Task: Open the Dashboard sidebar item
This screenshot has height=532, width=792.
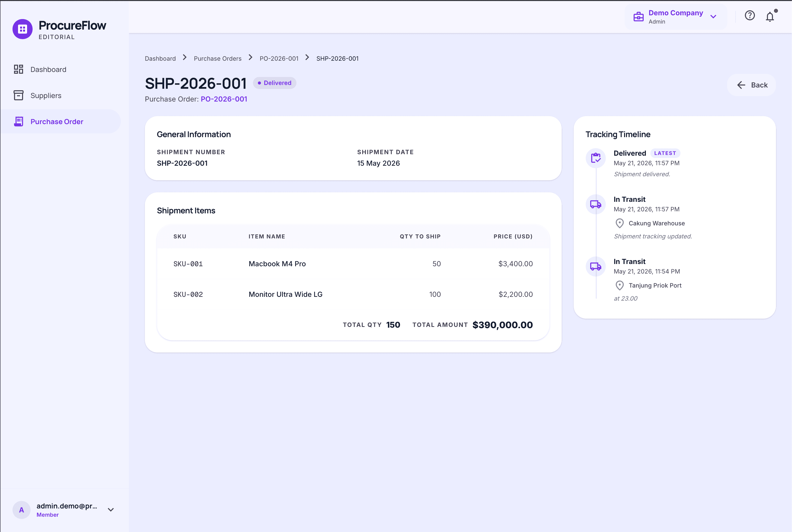Action: click(x=60, y=69)
